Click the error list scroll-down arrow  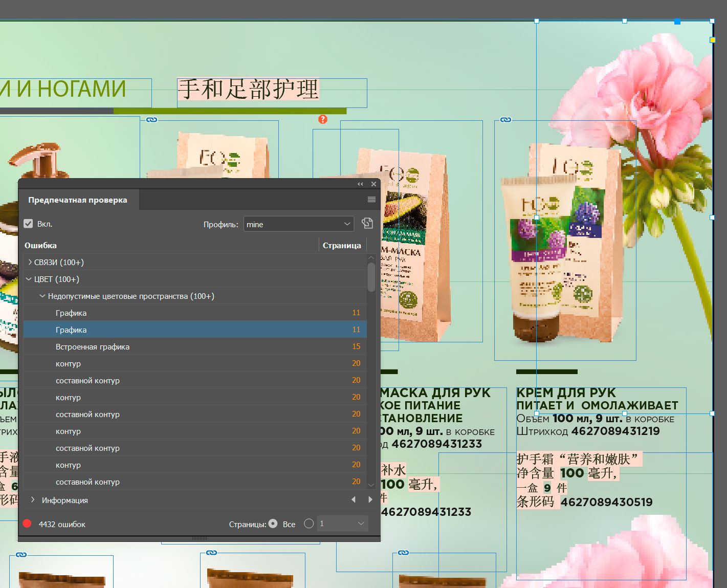coord(371,484)
